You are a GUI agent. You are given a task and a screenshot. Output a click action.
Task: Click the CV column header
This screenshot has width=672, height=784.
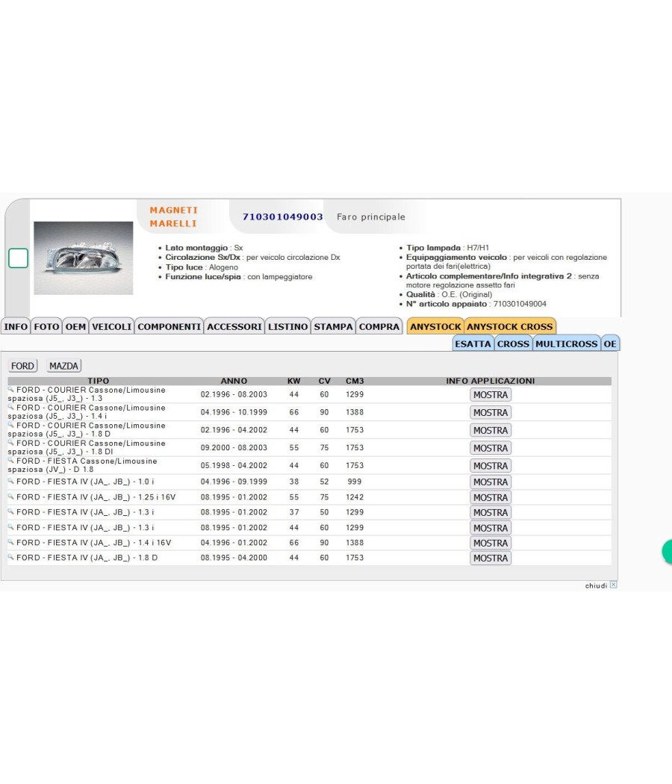325,381
